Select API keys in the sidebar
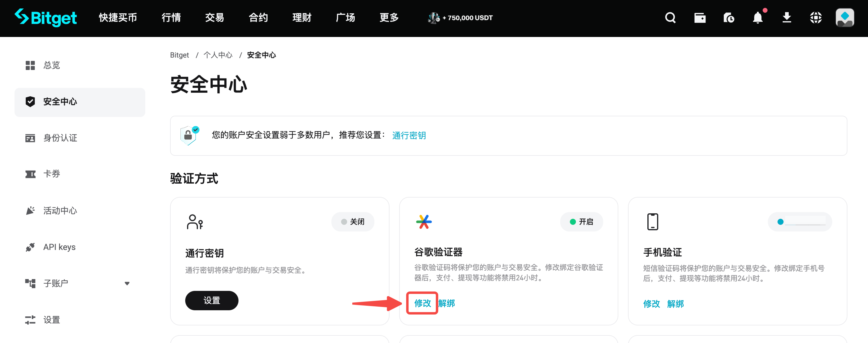The height and width of the screenshot is (343, 868). [59, 247]
